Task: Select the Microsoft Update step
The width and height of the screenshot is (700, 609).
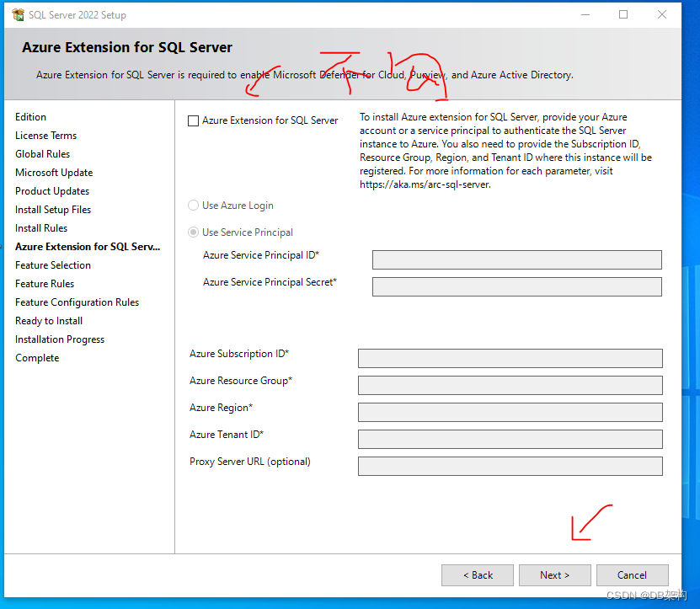Action: tap(53, 172)
